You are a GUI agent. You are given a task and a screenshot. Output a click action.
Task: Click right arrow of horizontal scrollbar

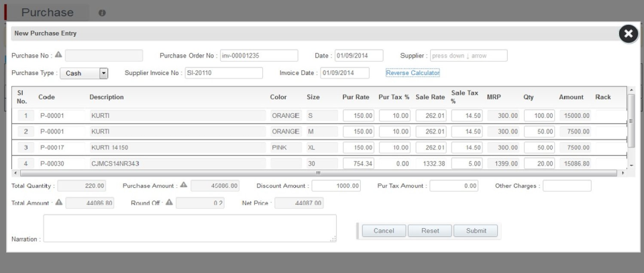623,173
